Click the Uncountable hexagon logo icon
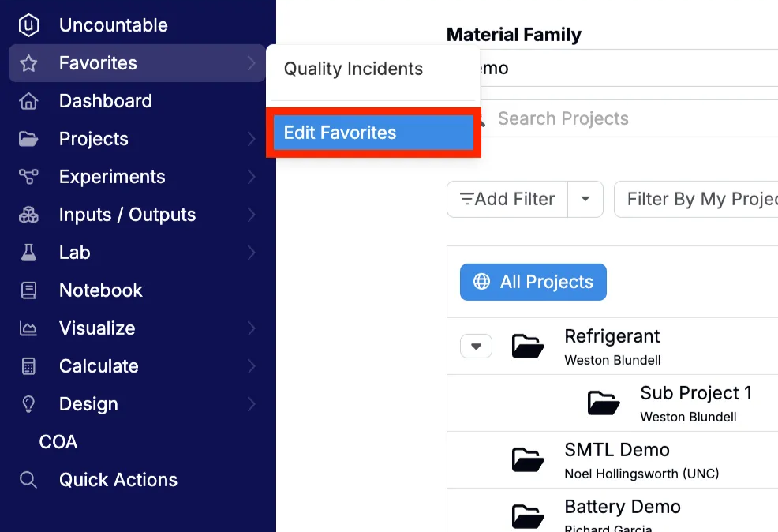778x532 pixels. tap(28, 25)
